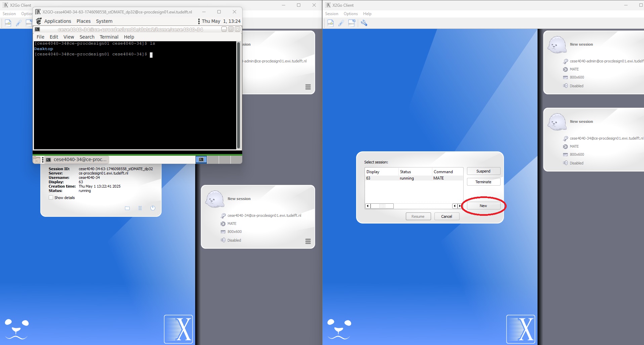Click Terminate in the Select session dialog

coord(483,182)
